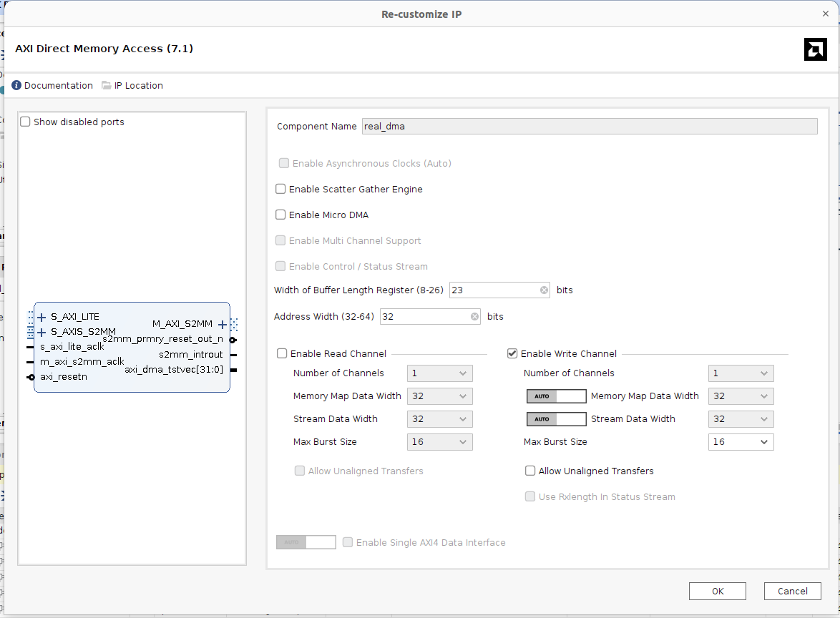Click the AMD logo icon
This screenshot has width=840, height=618.
pos(815,49)
